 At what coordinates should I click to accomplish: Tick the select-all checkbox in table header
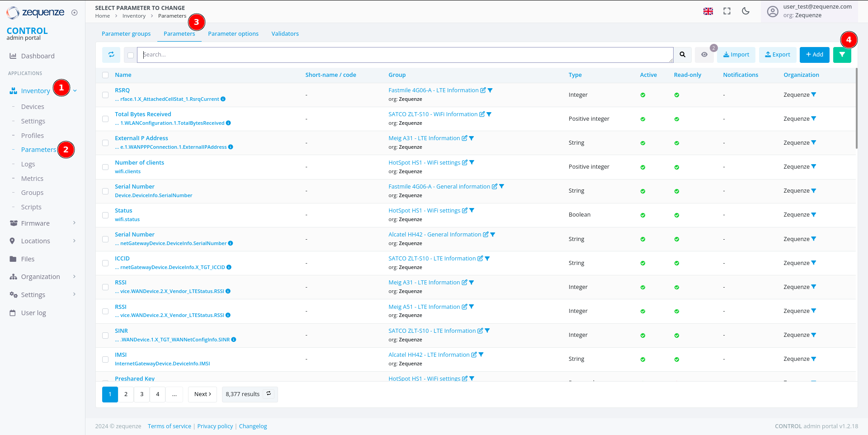pos(105,75)
